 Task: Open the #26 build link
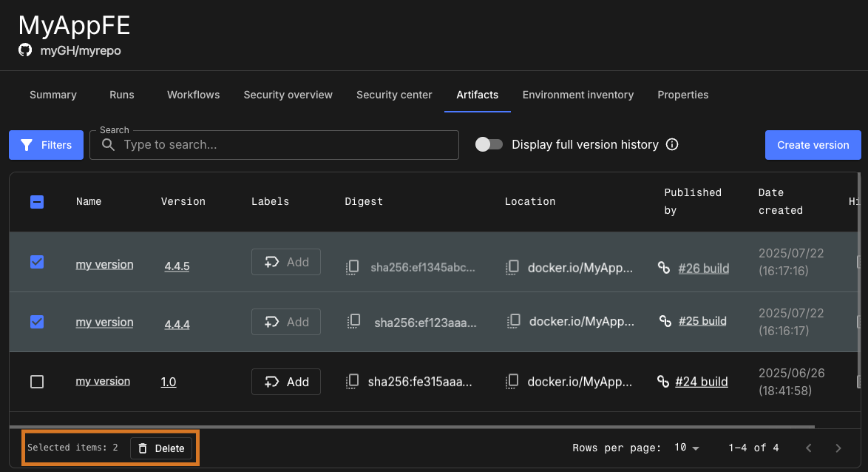703,268
